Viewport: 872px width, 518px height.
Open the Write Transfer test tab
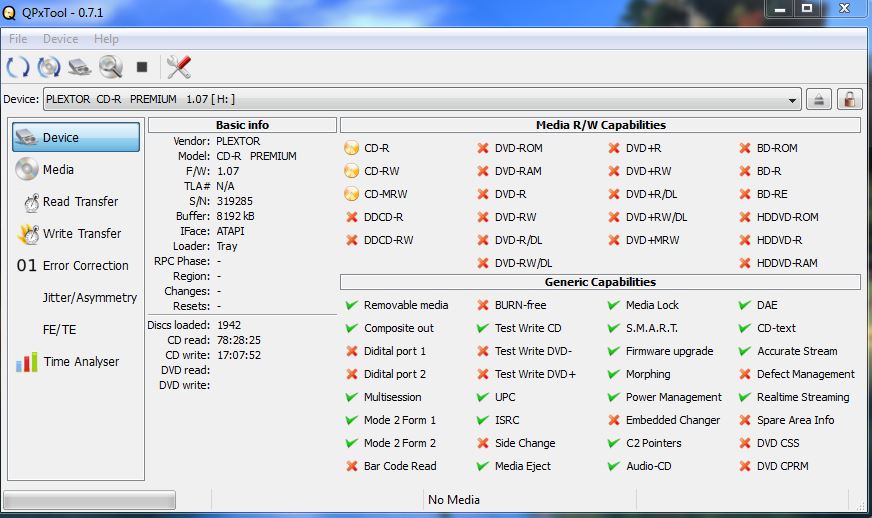[76, 234]
